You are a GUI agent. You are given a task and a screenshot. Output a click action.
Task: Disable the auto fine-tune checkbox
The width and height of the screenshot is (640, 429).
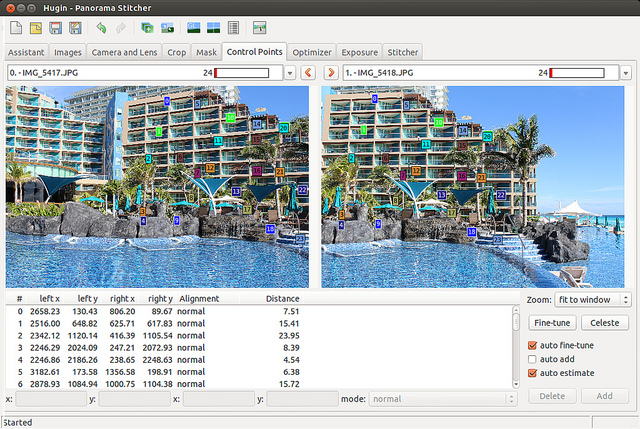pos(533,345)
